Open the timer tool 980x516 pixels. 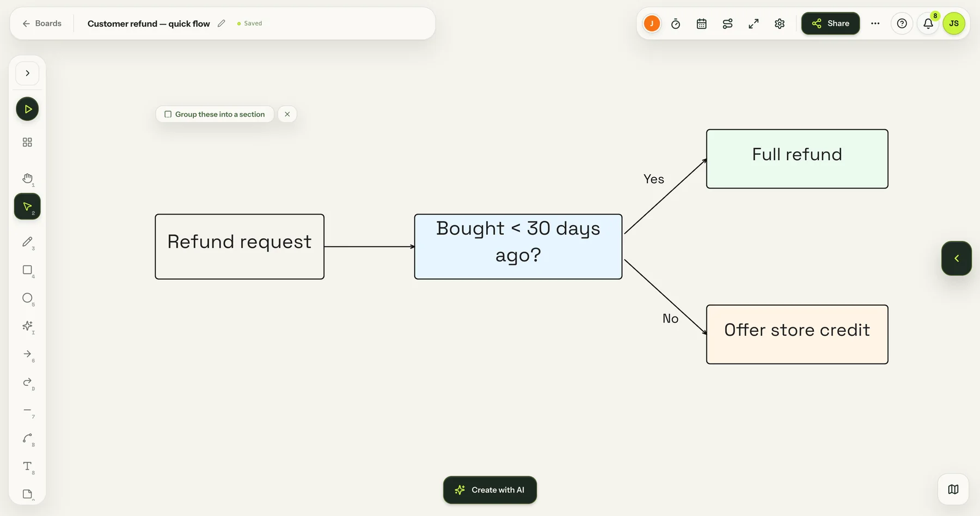pos(676,23)
